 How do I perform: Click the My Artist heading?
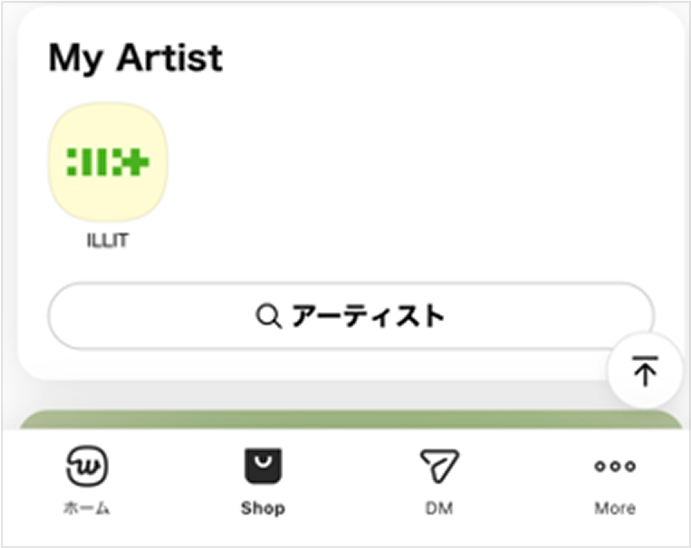click(x=136, y=58)
